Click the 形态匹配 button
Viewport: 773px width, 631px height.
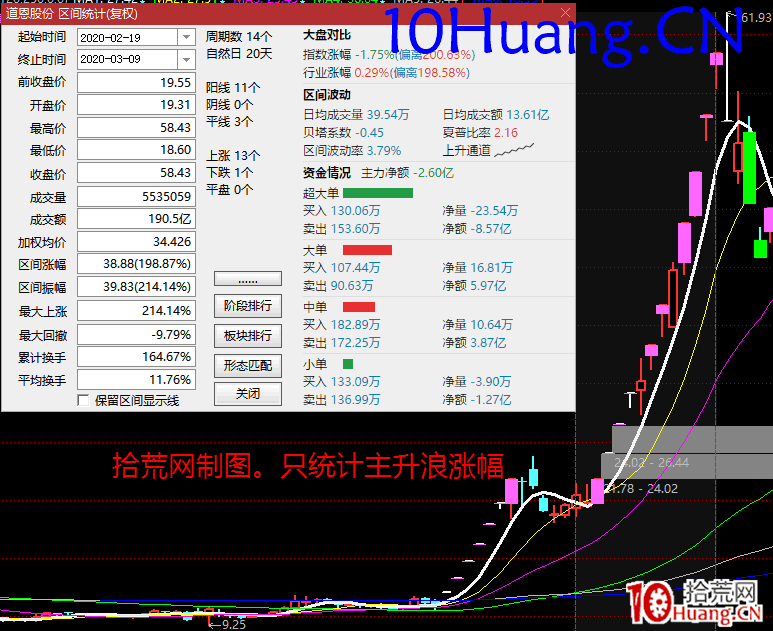click(247, 366)
